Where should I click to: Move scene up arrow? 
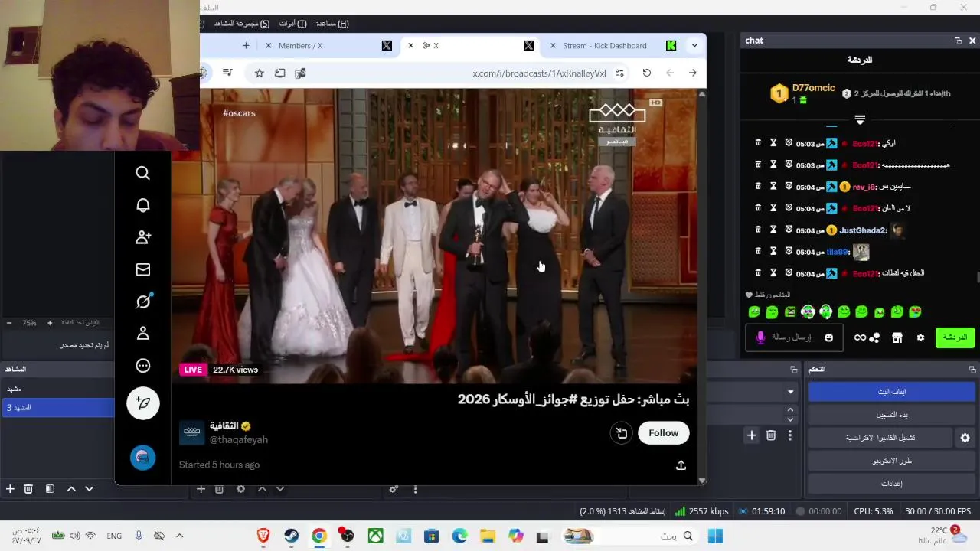tap(71, 489)
